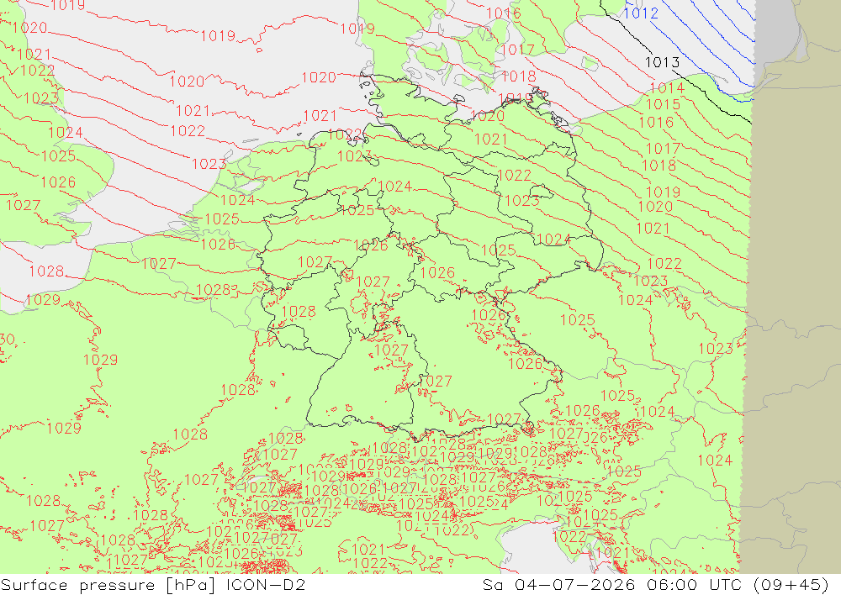
Task: Click the "(09+45)" forecast offset text
Action: [x=791, y=585]
